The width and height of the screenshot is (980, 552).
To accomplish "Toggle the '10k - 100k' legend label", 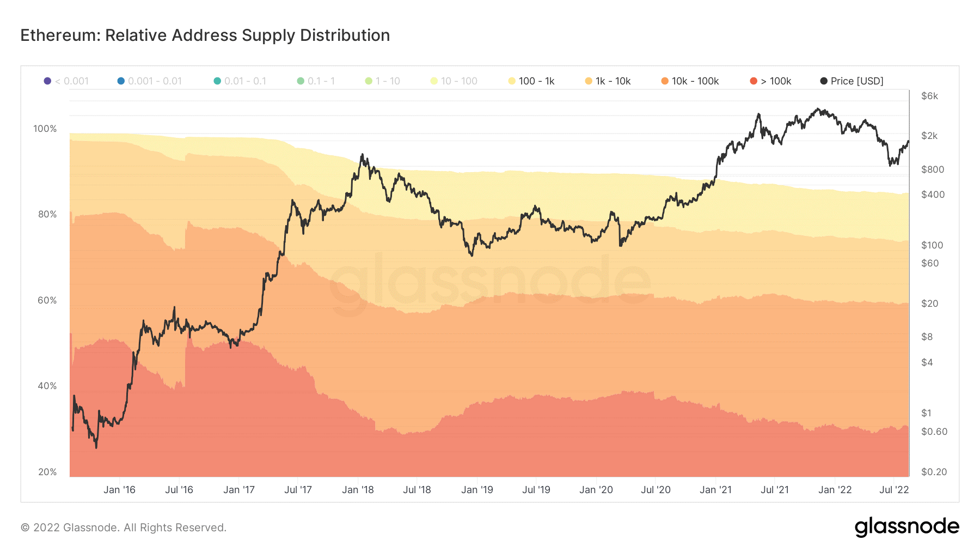I will coord(695,81).
